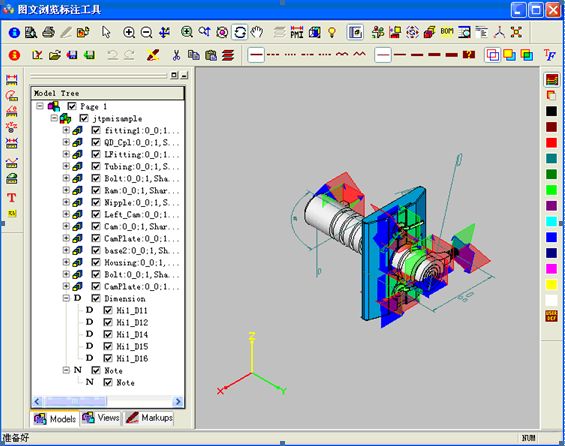
Task: Uncheck the Page 1 checkbox
Action: tap(72, 106)
